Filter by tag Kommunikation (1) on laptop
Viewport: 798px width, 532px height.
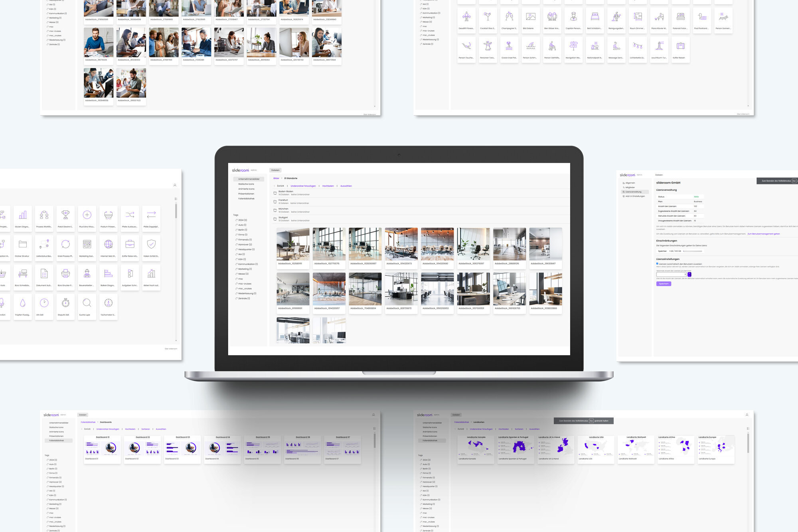click(x=247, y=264)
